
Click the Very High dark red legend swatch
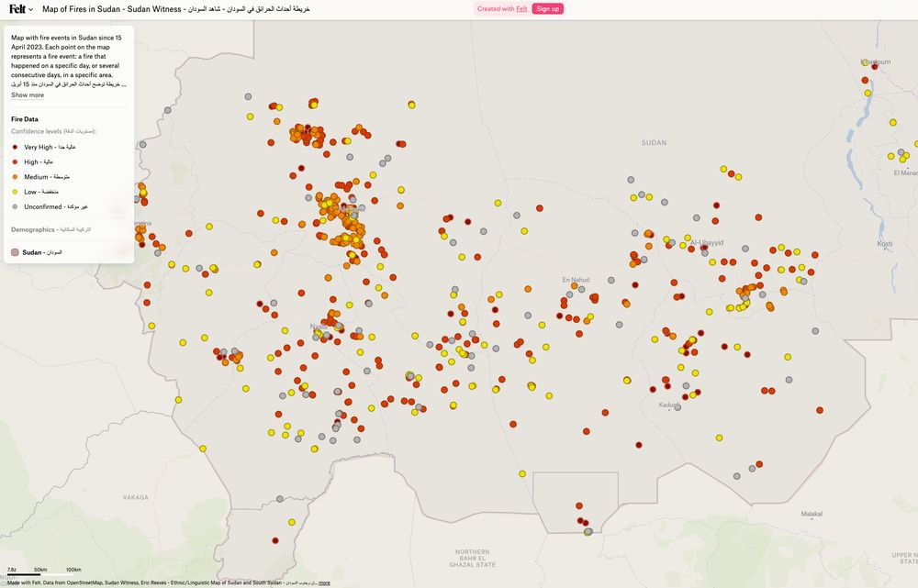point(16,147)
